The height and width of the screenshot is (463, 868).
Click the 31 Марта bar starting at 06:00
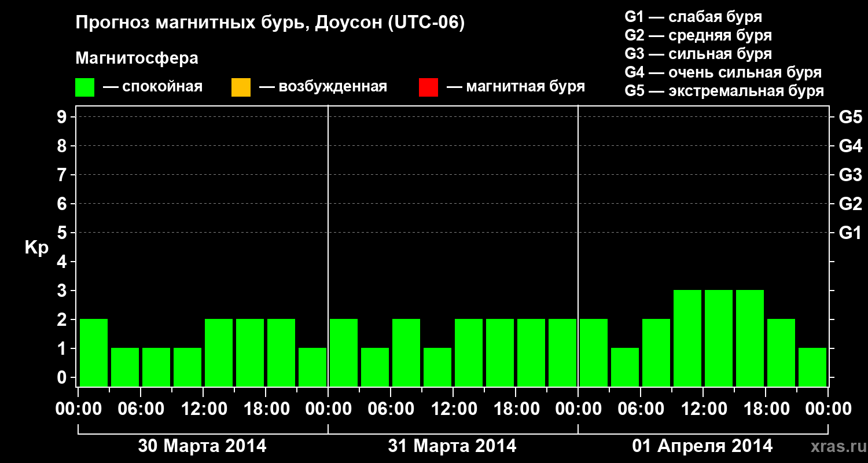pyautogui.click(x=406, y=352)
